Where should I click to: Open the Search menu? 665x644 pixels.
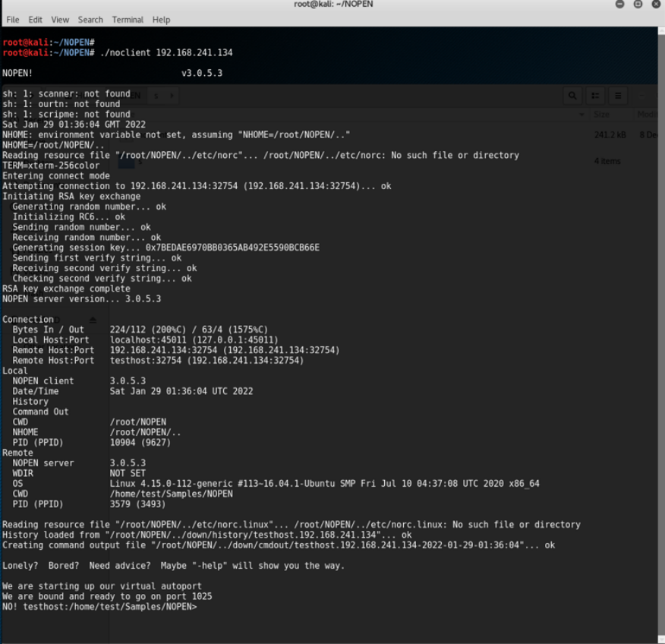coord(90,20)
